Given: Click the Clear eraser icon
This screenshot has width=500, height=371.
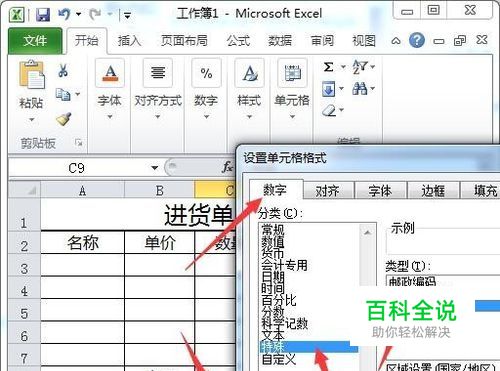Looking at the screenshot, I should 329,110.
